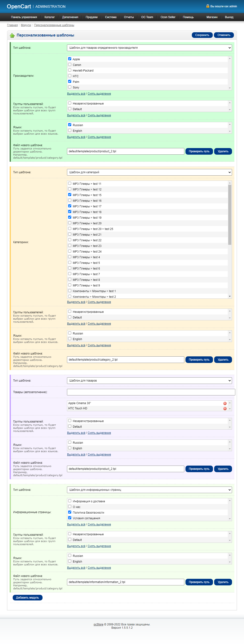Click the OpenCart logo
Image resolution: width=244 pixels, height=644 pixels.
(x=19, y=7)
